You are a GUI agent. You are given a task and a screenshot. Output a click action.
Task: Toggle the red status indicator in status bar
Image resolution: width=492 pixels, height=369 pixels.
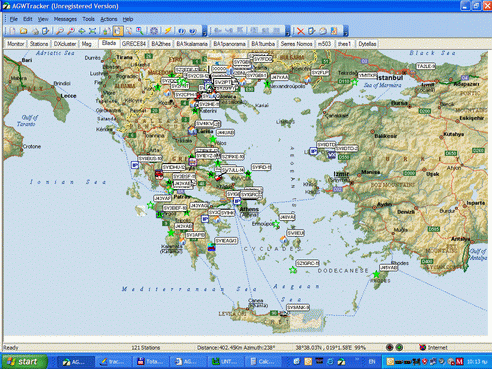point(389,347)
